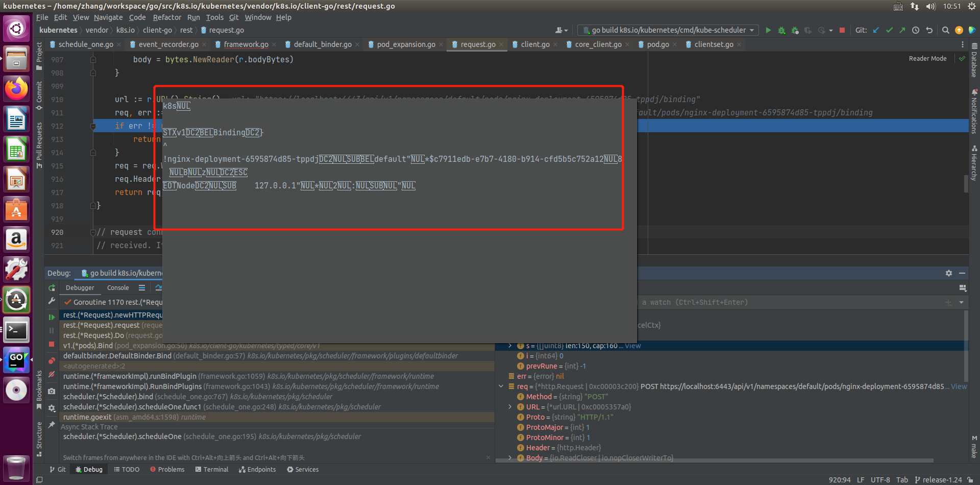Open GoLand icon in the dock
The height and width of the screenshot is (485, 980).
click(x=16, y=360)
